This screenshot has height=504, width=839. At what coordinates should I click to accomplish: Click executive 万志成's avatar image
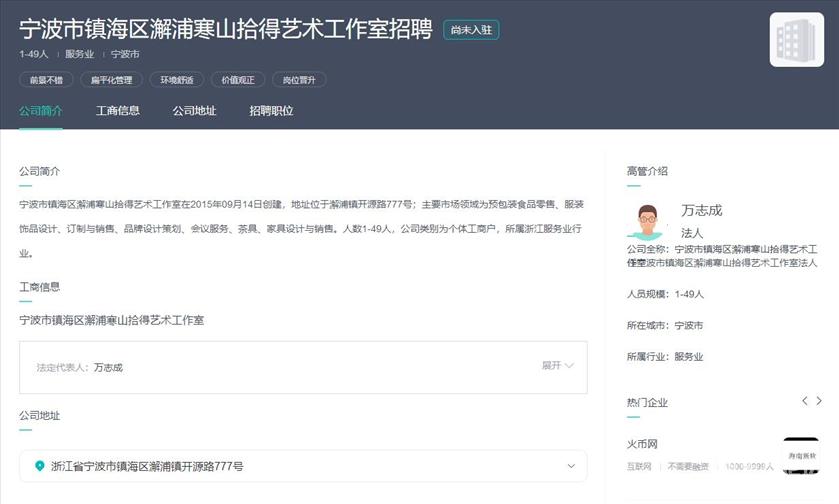click(x=647, y=220)
